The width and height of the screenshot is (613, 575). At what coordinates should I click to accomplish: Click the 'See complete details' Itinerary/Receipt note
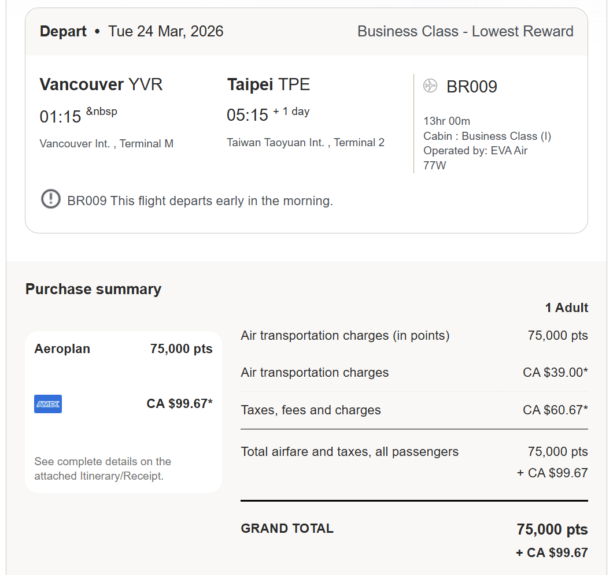[103, 468]
